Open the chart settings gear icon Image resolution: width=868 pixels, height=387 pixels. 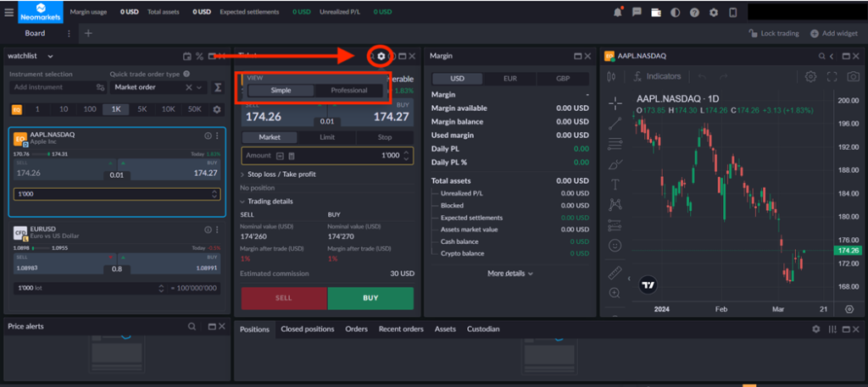pos(810,76)
